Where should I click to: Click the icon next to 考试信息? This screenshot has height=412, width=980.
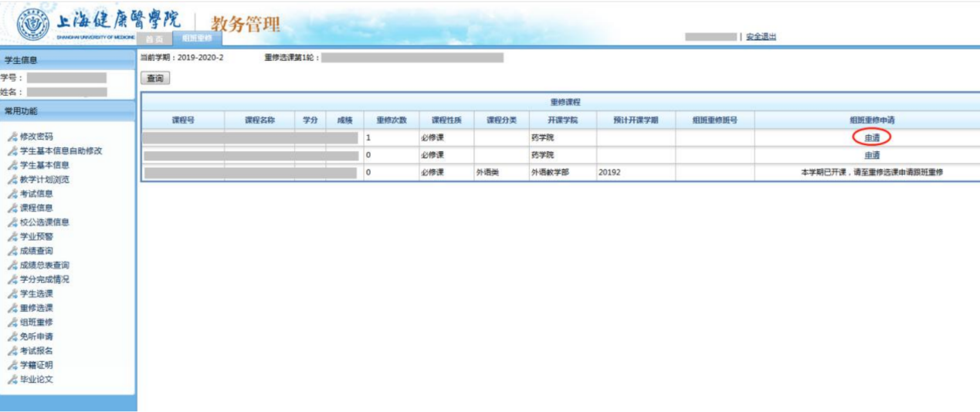(12, 194)
